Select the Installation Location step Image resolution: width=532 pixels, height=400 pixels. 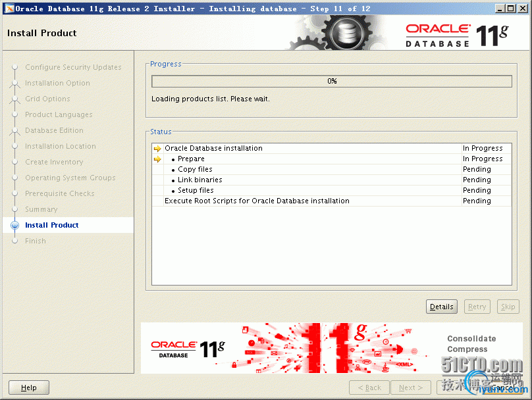point(61,146)
